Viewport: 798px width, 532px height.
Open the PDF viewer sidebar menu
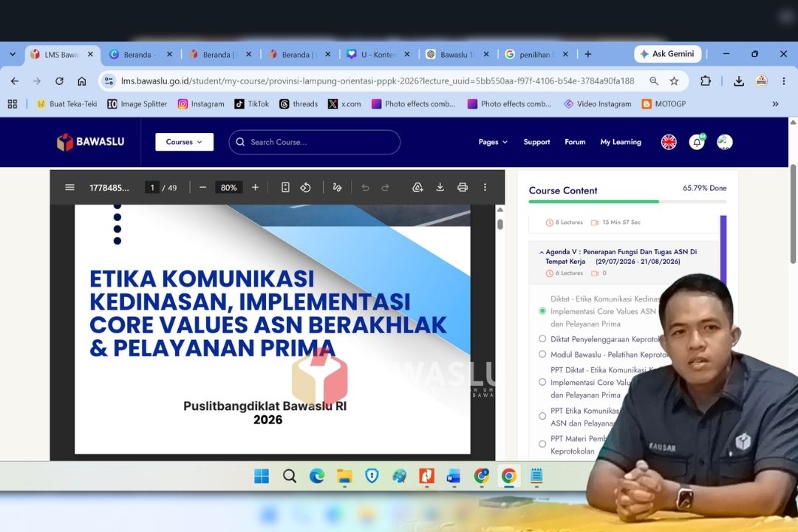click(x=69, y=188)
